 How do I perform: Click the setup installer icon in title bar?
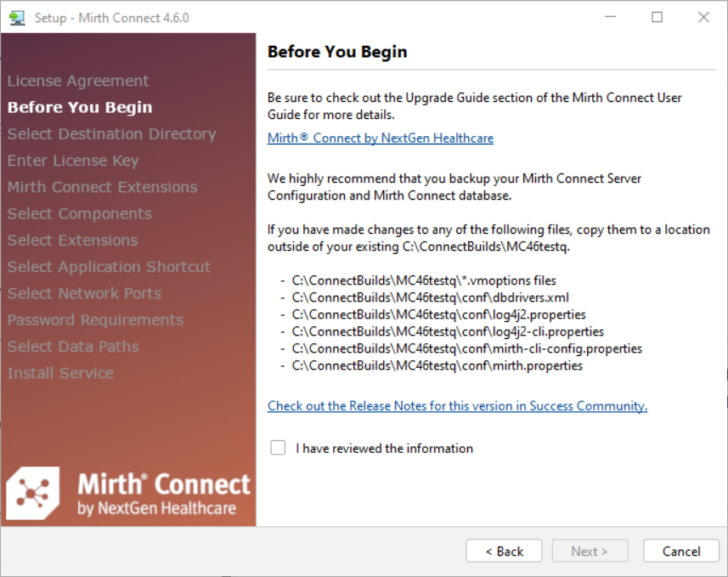pyautogui.click(x=17, y=17)
